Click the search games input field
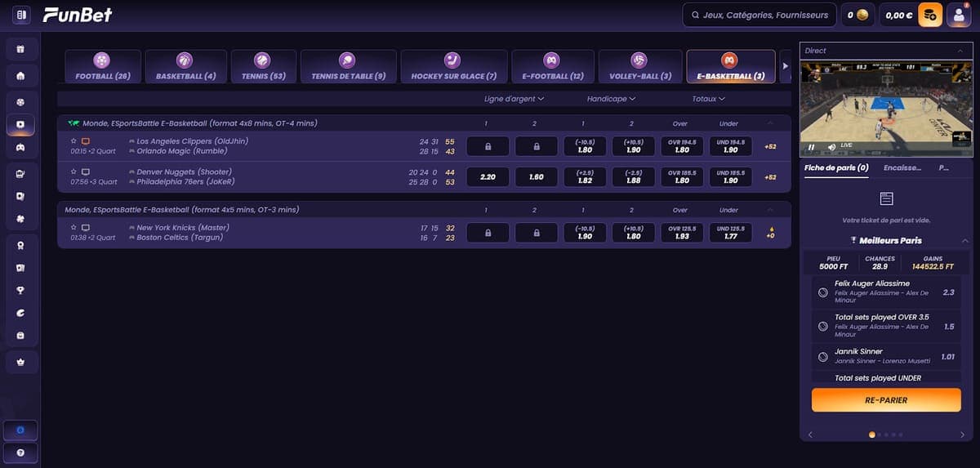The image size is (980, 468). pos(759,15)
